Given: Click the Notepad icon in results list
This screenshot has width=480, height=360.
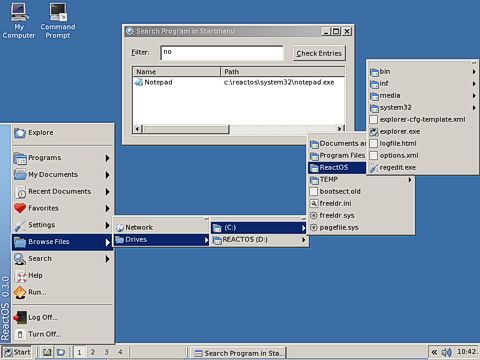Looking at the screenshot, I should click(139, 82).
